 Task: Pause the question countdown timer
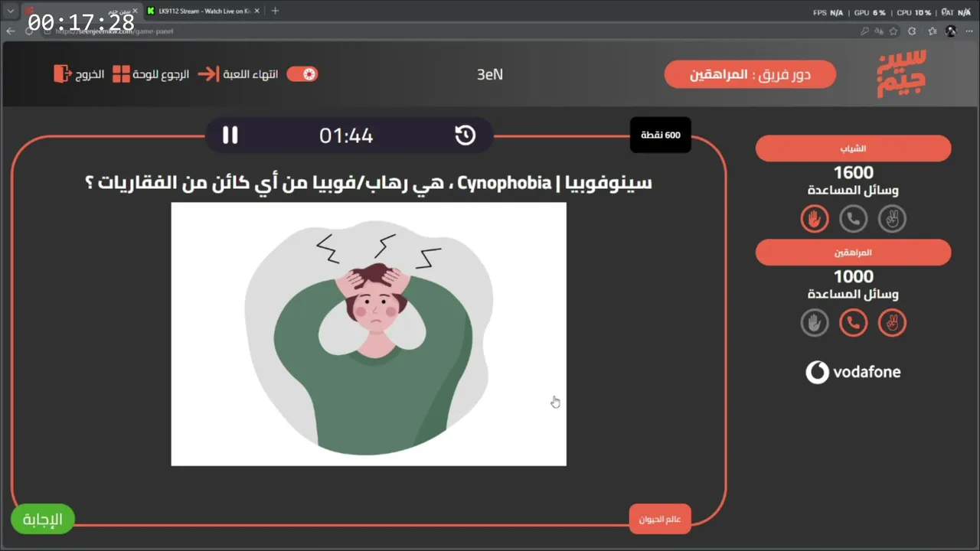(x=230, y=135)
